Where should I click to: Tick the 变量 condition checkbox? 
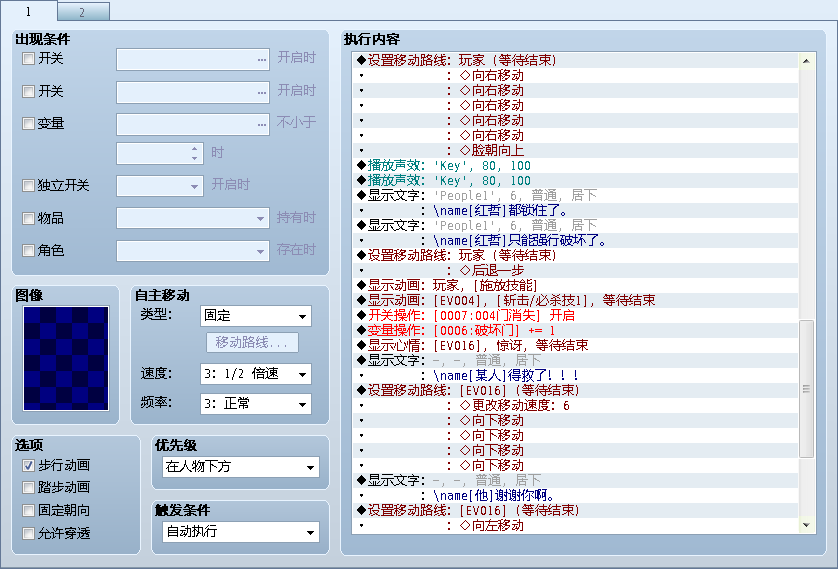click(x=28, y=124)
